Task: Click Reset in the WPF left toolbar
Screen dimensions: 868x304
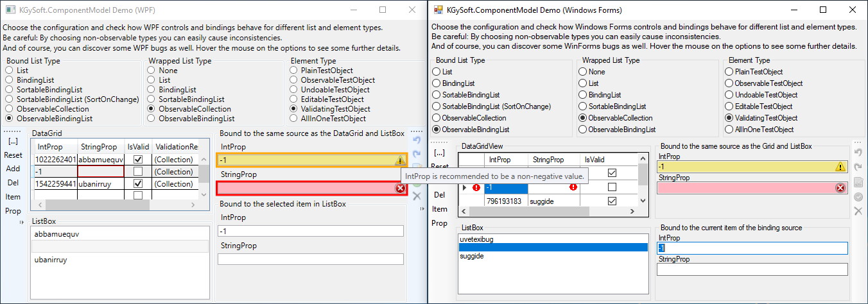Action: pos(13,155)
